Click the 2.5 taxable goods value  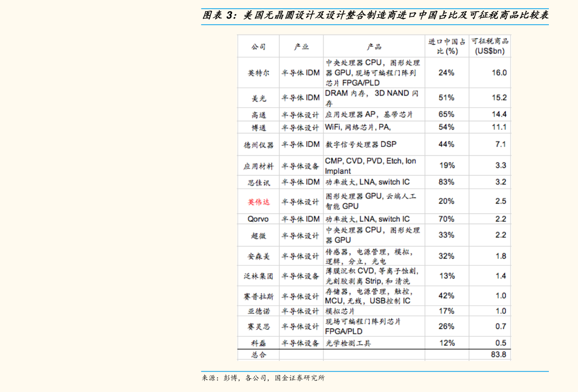coord(500,201)
